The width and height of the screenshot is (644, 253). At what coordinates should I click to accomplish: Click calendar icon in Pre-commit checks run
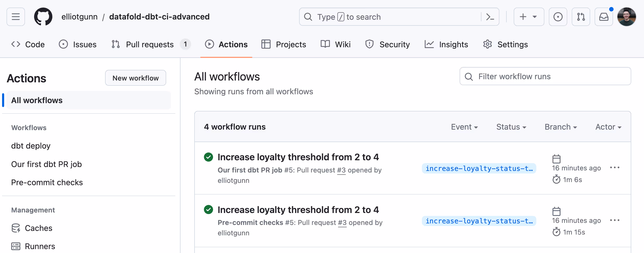point(556,211)
